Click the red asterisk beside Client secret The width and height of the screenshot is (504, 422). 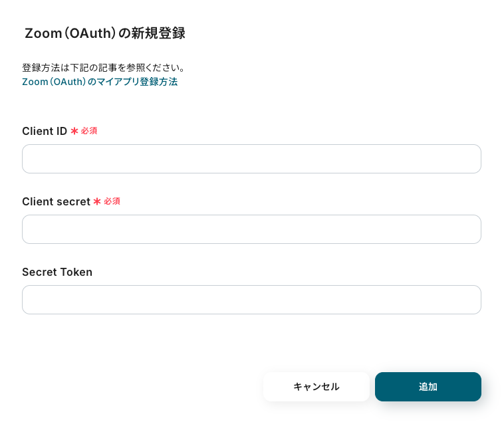97,201
